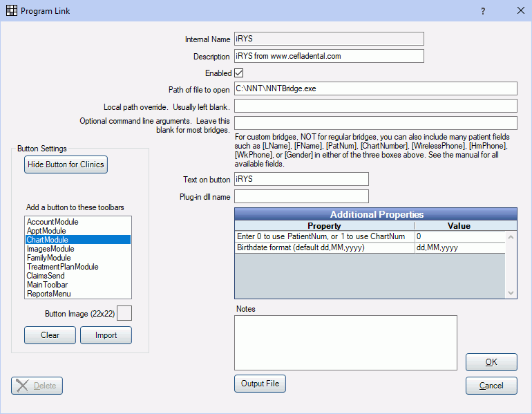The image size is (532, 414).
Task: Click the Additional Properties title bar
Action: (x=376, y=214)
